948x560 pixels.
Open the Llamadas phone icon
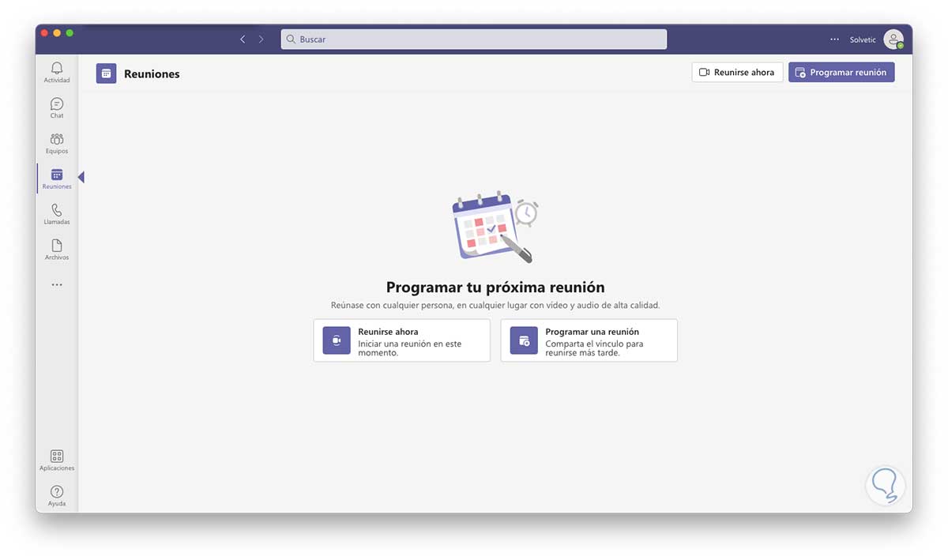[x=57, y=211]
